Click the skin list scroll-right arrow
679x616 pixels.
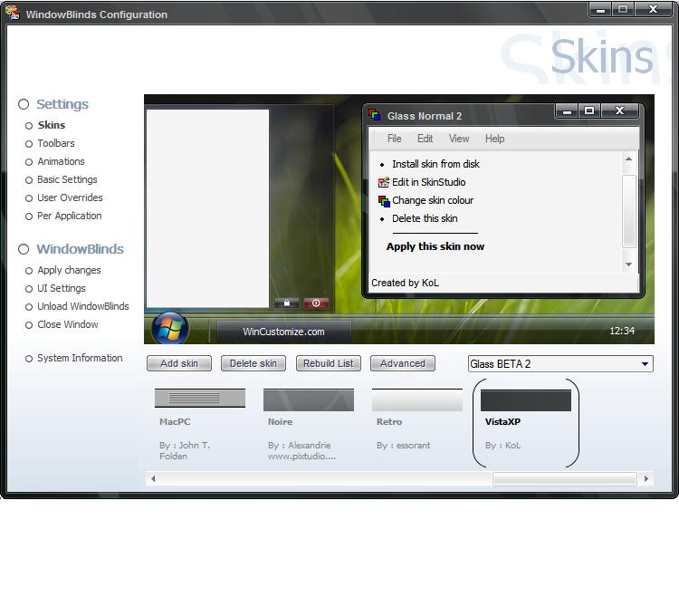646,478
